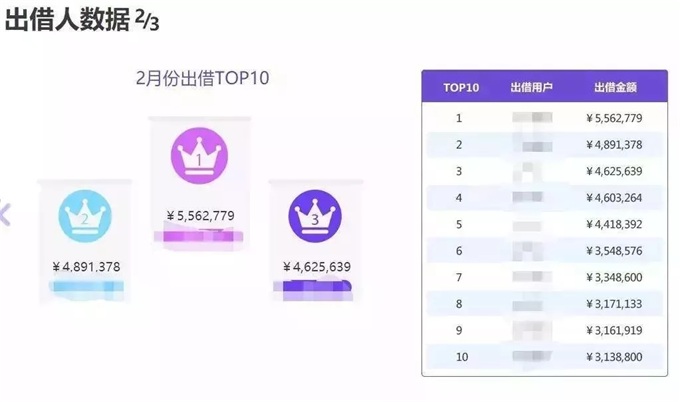Select table row ranked 1
Screen dimensions: 680x402
[543, 118]
